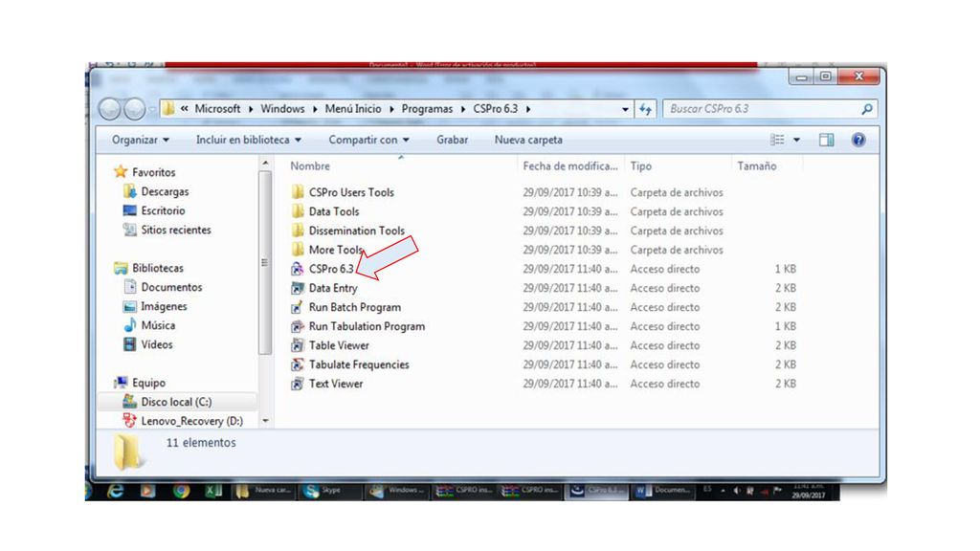This screenshot has width=980, height=551.
Task: Open the Vídeos library
Action: pos(157,344)
